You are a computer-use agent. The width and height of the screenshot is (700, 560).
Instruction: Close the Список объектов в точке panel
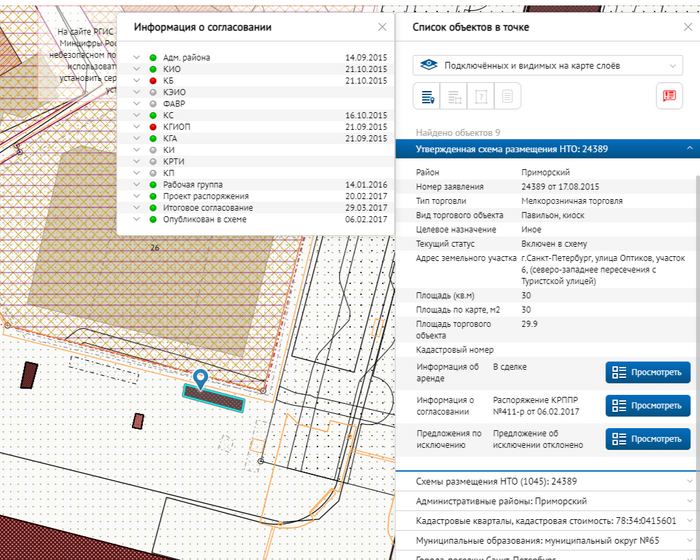click(x=685, y=28)
